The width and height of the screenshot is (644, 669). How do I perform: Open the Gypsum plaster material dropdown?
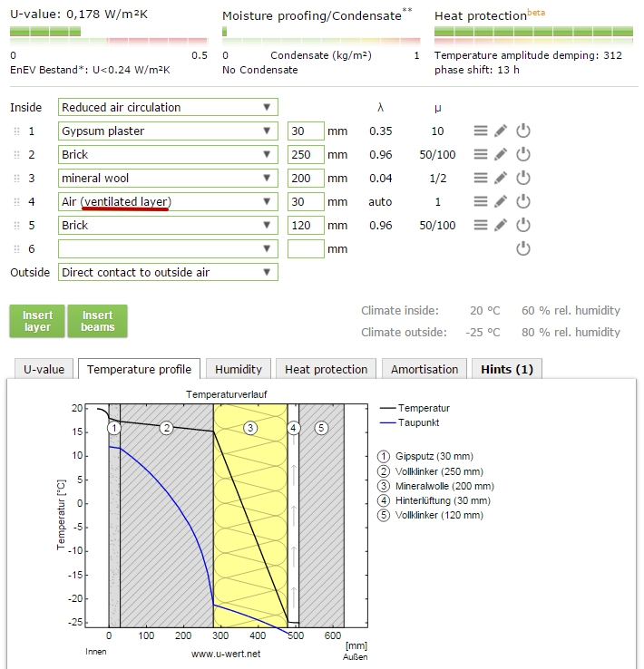click(x=168, y=131)
